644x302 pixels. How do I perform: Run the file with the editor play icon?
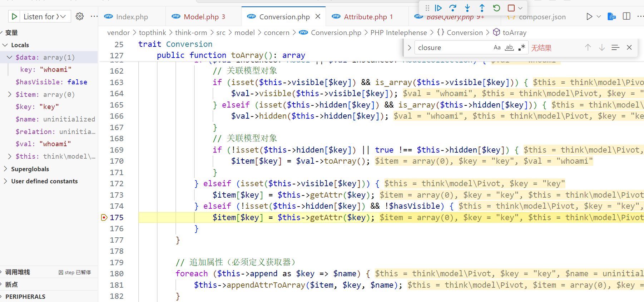coord(589,16)
